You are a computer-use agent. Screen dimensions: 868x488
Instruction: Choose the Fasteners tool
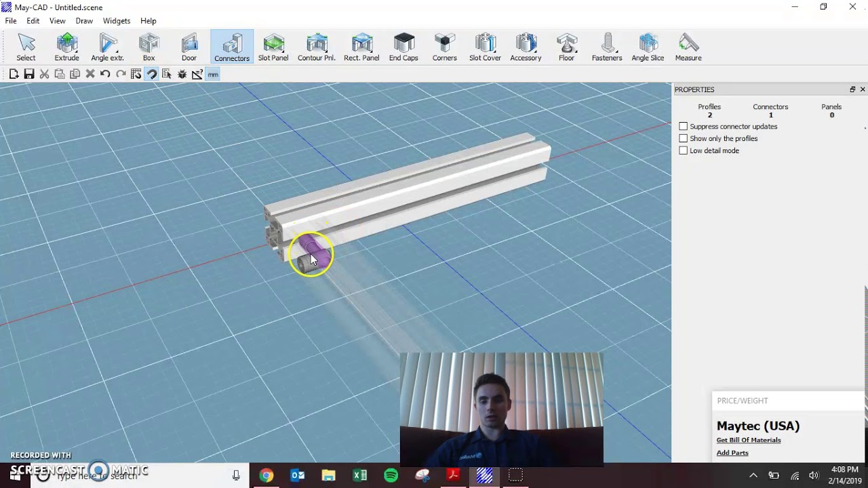pyautogui.click(x=607, y=47)
